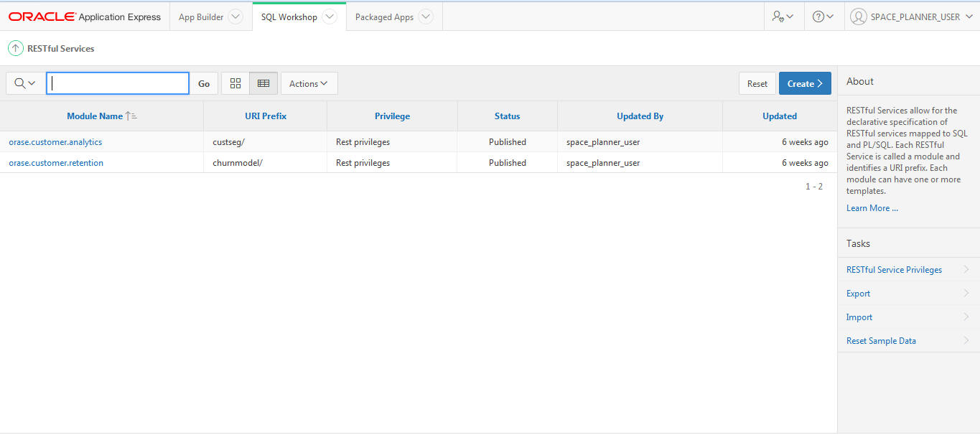
Task: Click Rest privileges in retention row
Action: tap(363, 163)
